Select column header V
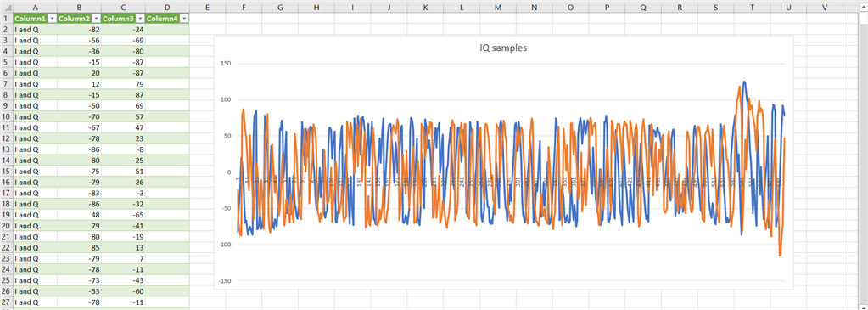868x310 pixels. point(825,7)
